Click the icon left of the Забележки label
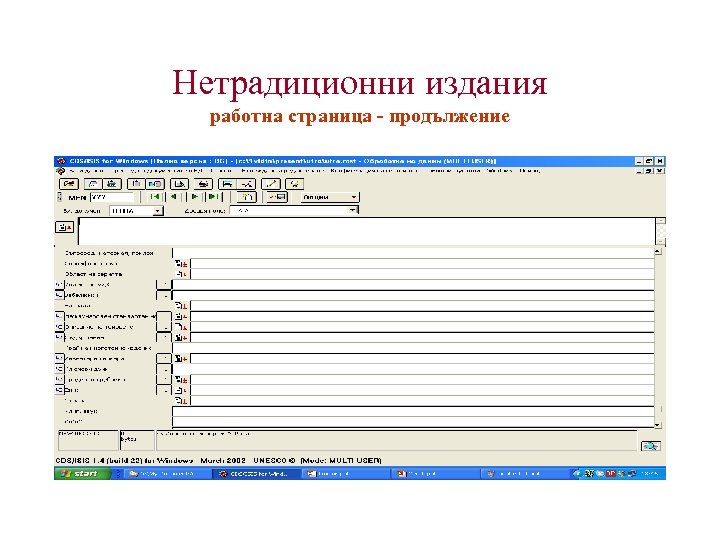The width and height of the screenshot is (720, 540). [x=59, y=295]
